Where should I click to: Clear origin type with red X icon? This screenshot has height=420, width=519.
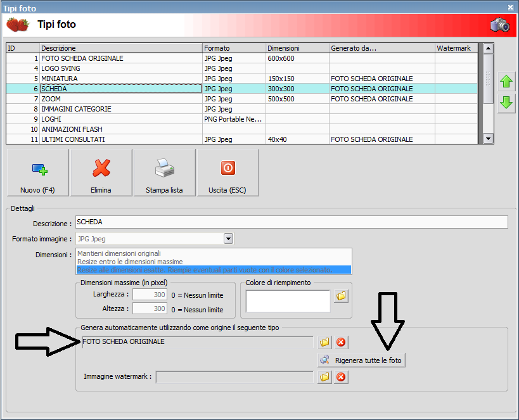point(341,342)
